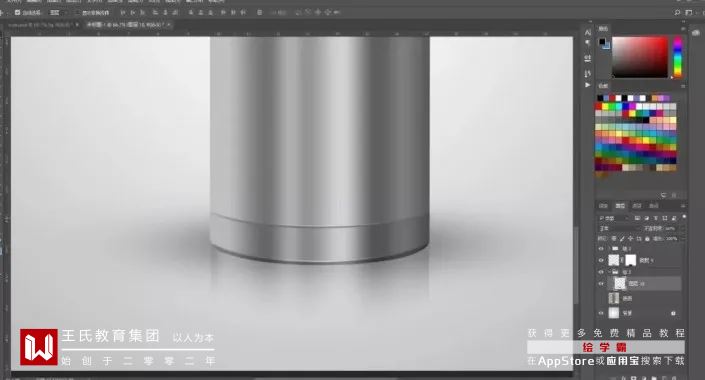705x380 pixels.
Task: Distribute left edges of layers
Action: point(223,13)
